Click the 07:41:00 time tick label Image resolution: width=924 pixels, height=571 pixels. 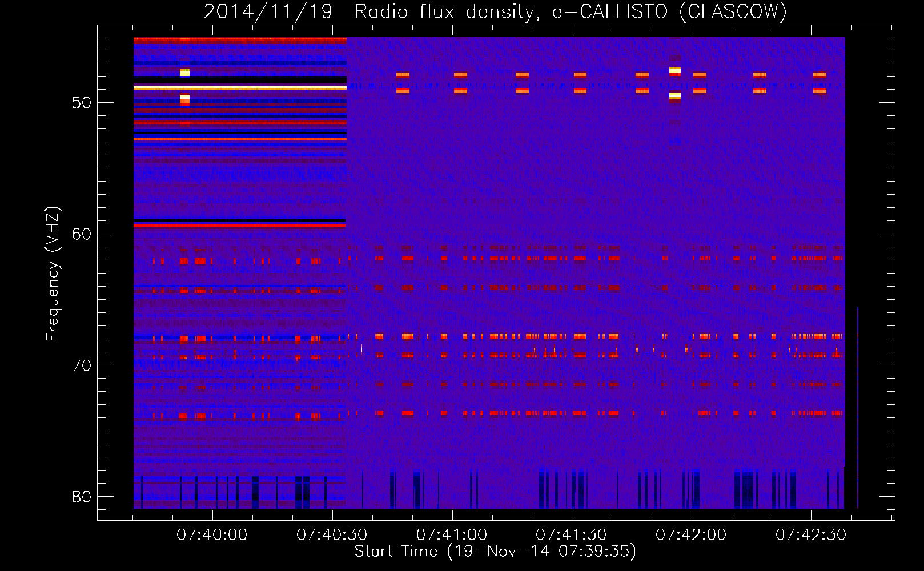(452, 535)
